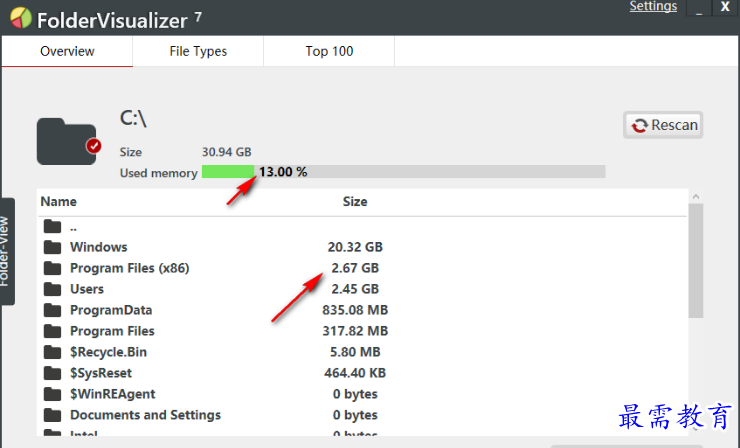Click the $WinREAgent folder icon
740x448 pixels.
[52, 394]
